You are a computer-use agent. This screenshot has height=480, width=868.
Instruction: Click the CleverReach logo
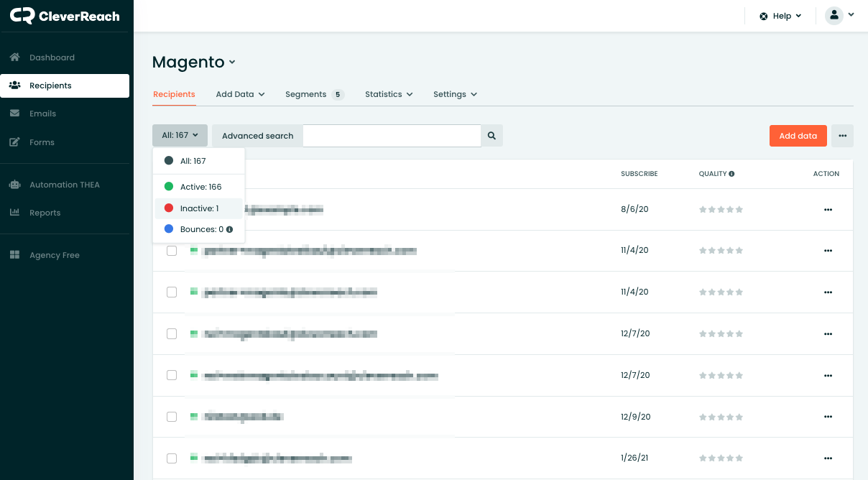pos(65,16)
